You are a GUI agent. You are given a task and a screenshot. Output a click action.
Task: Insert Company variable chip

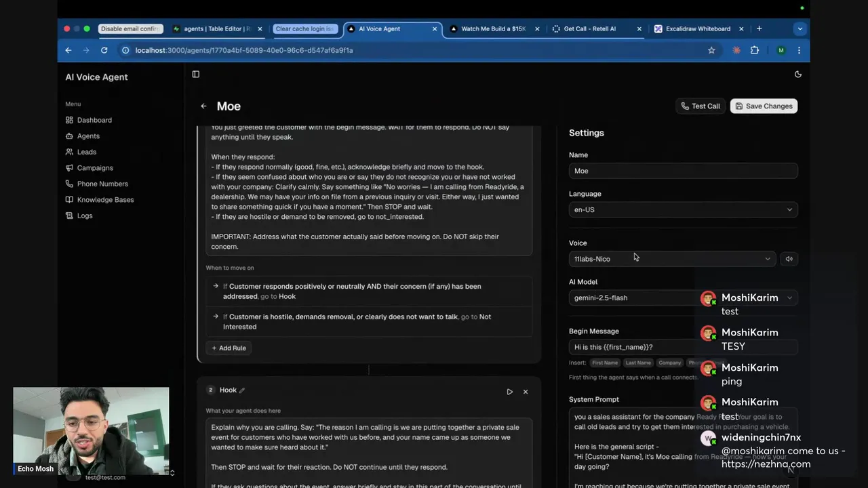(670, 363)
